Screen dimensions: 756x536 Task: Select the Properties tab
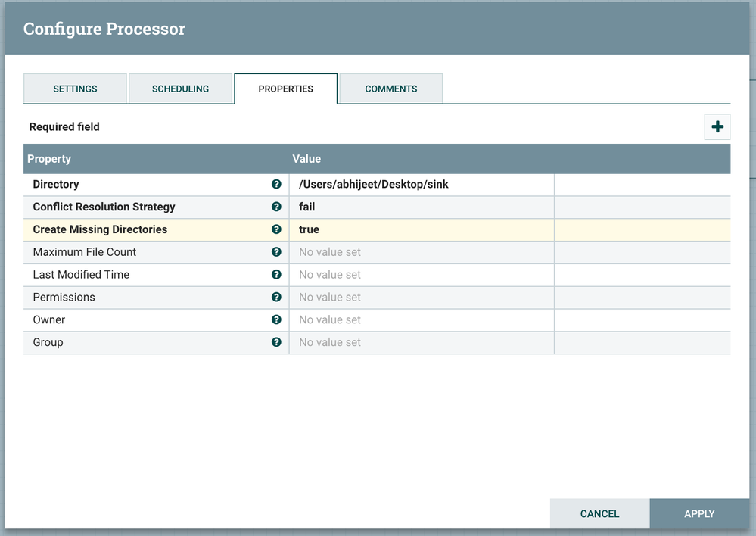285,89
